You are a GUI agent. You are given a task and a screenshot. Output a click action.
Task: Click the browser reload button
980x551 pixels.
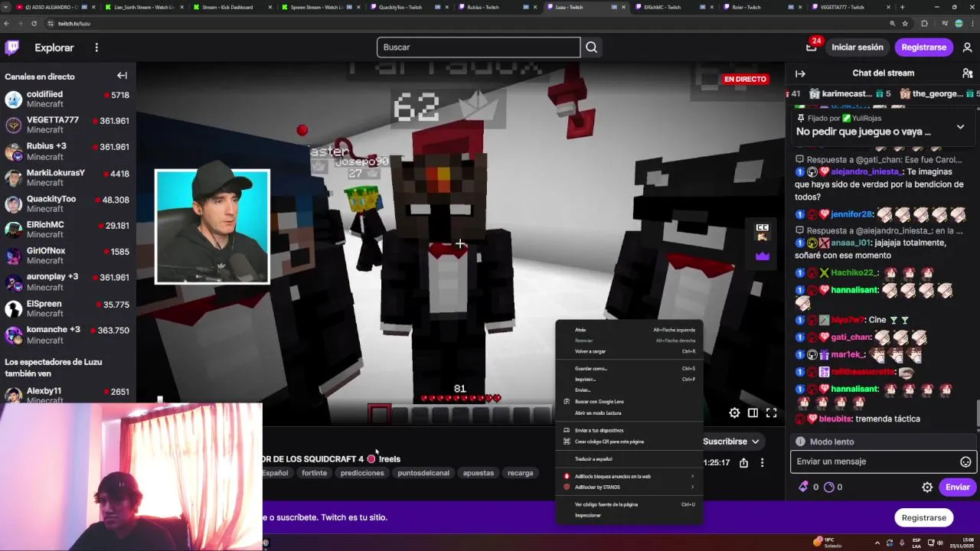(x=34, y=24)
